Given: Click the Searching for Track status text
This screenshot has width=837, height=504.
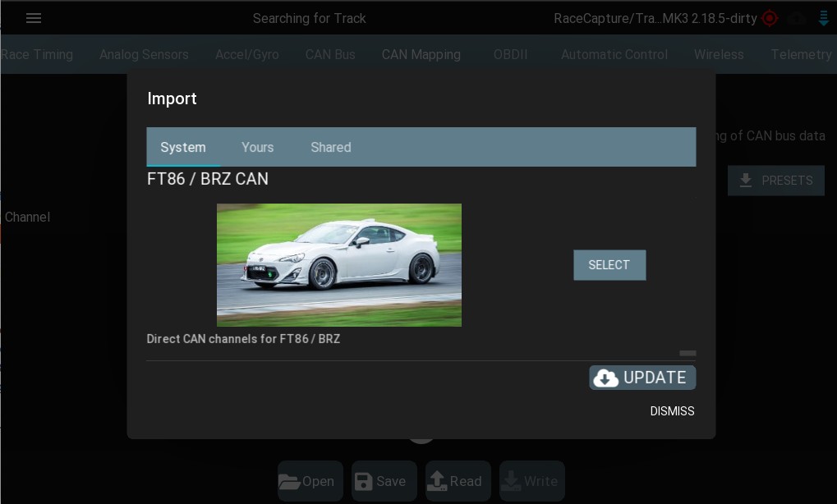Looking at the screenshot, I should 309,19.
